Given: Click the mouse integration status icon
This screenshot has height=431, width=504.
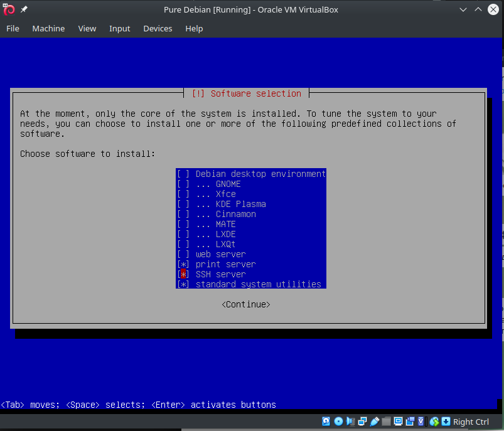Looking at the screenshot, I should [434, 421].
